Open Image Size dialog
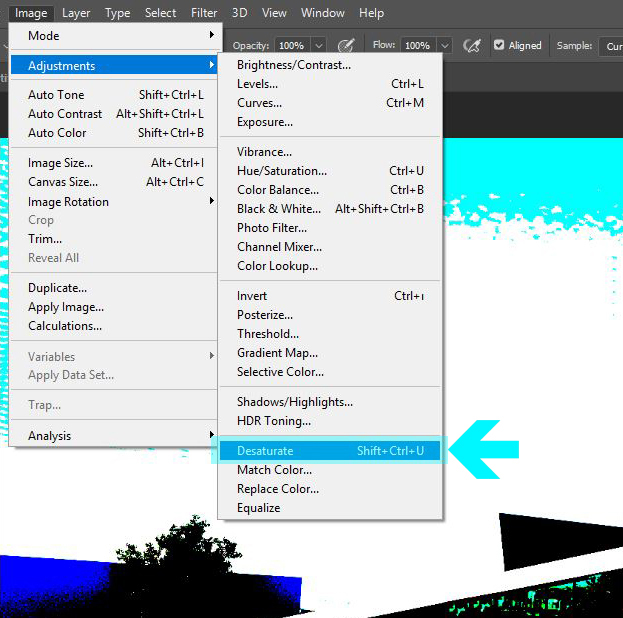This screenshot has width=623, height=618. [114, 163]
